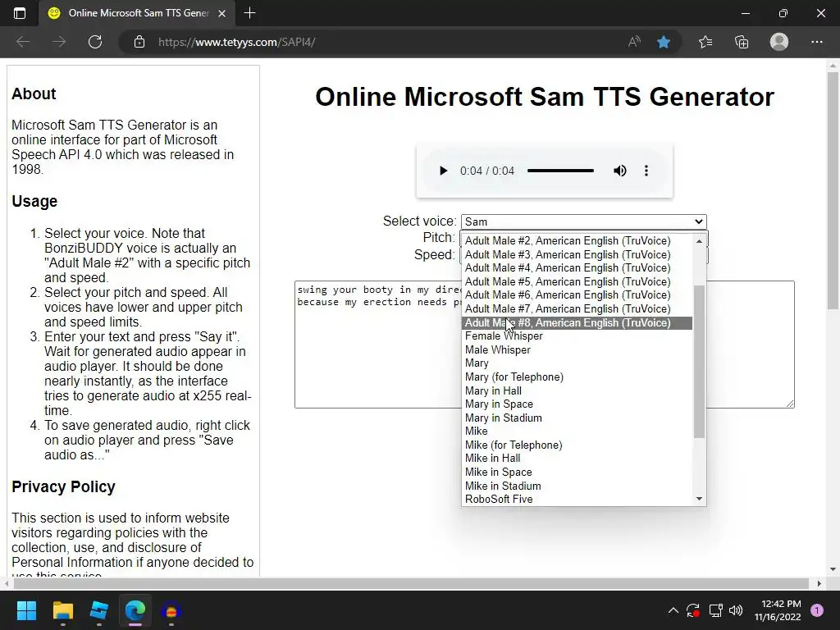The width and height of the screenshot is (840, 630).
Task: Open clock showing 12:42 PM
Action: 778,610
